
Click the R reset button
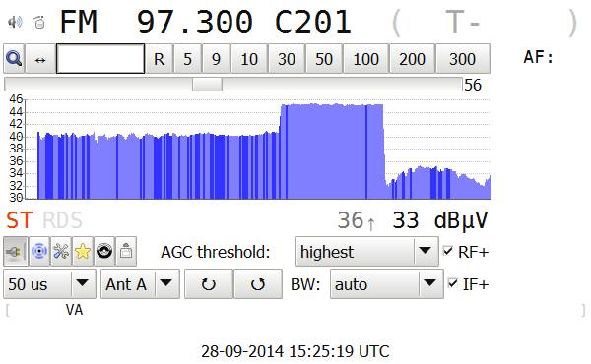(x=159, y=59)
